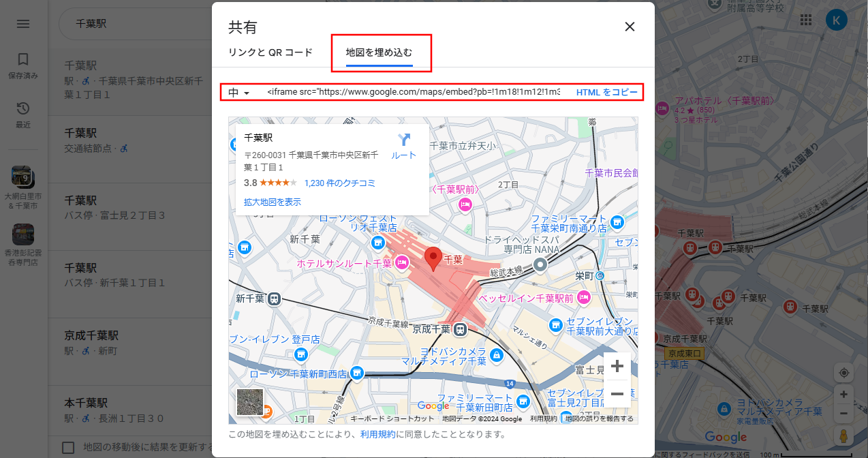Open the Recents history icon
The width and height of the screenshot is (868, 458).
click(x=23, y=109)
